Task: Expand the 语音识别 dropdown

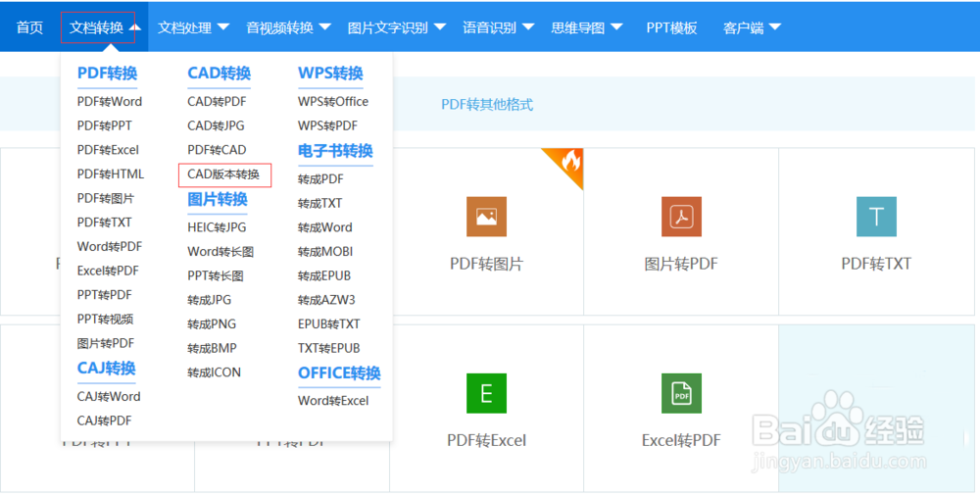Action: 498,27
